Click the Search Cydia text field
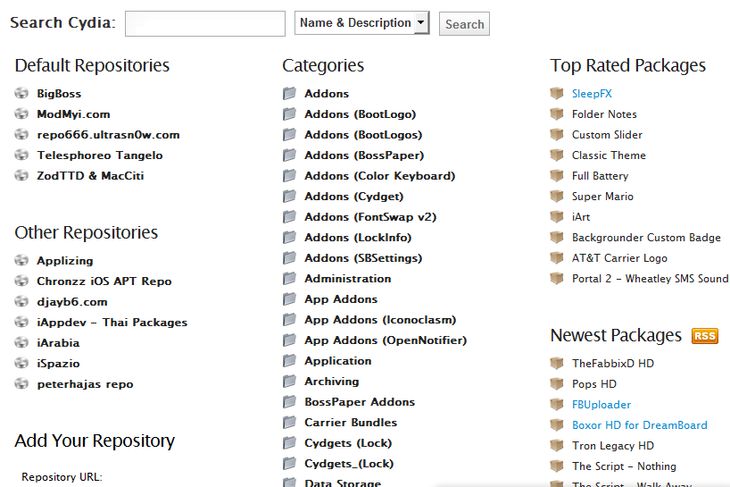This screenshot has width=730, height=487. pos(205,24)
